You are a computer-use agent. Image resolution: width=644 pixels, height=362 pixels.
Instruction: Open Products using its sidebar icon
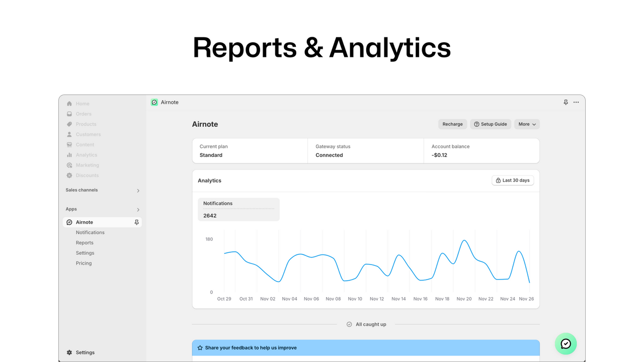tap(69, 124)
